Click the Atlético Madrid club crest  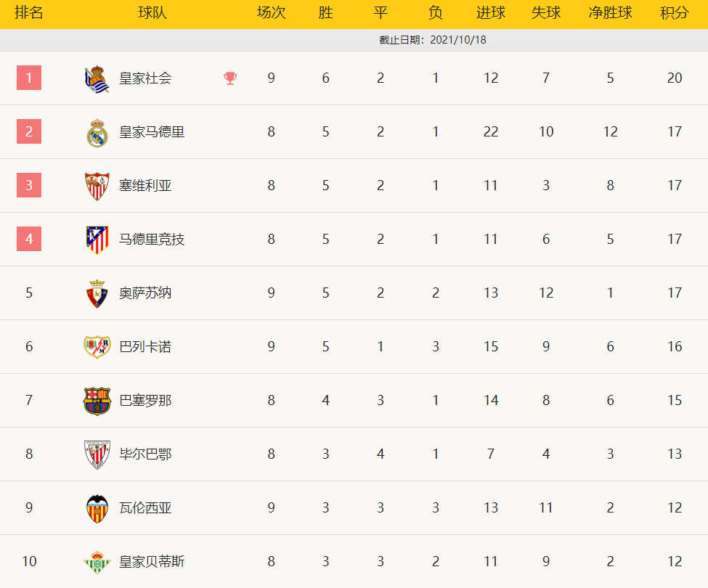click(97, 240)
